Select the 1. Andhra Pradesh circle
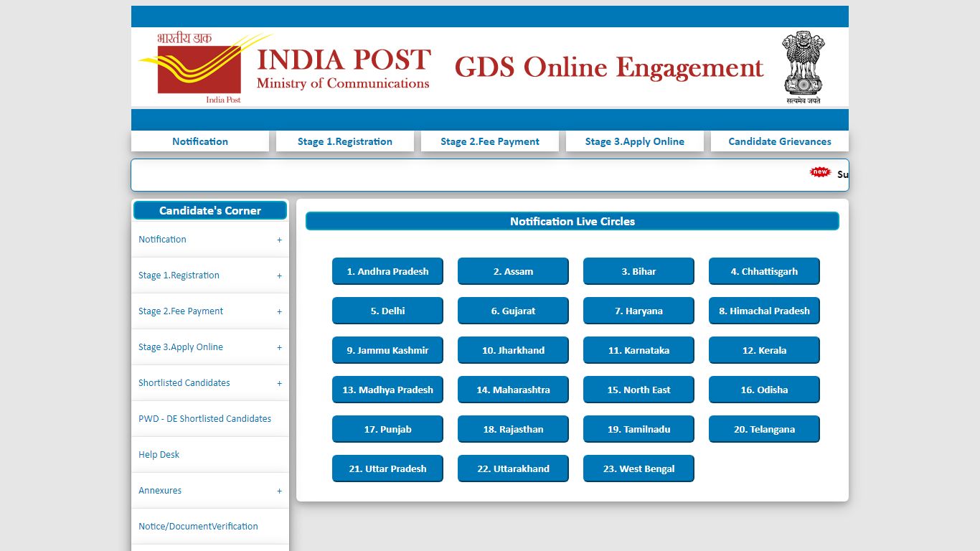This screenshot has width=980, height=551. (x=387, y=271)
